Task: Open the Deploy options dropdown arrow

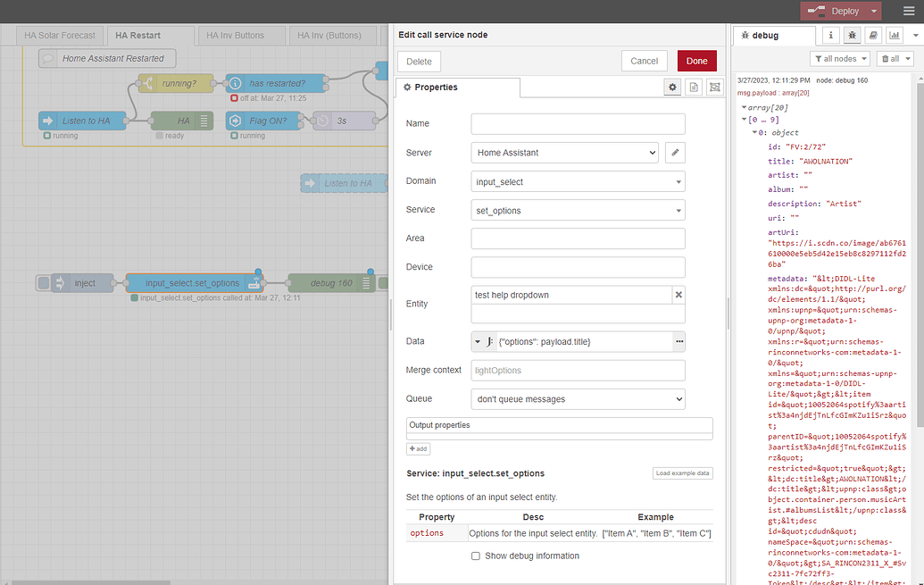Action: (875, 11)
